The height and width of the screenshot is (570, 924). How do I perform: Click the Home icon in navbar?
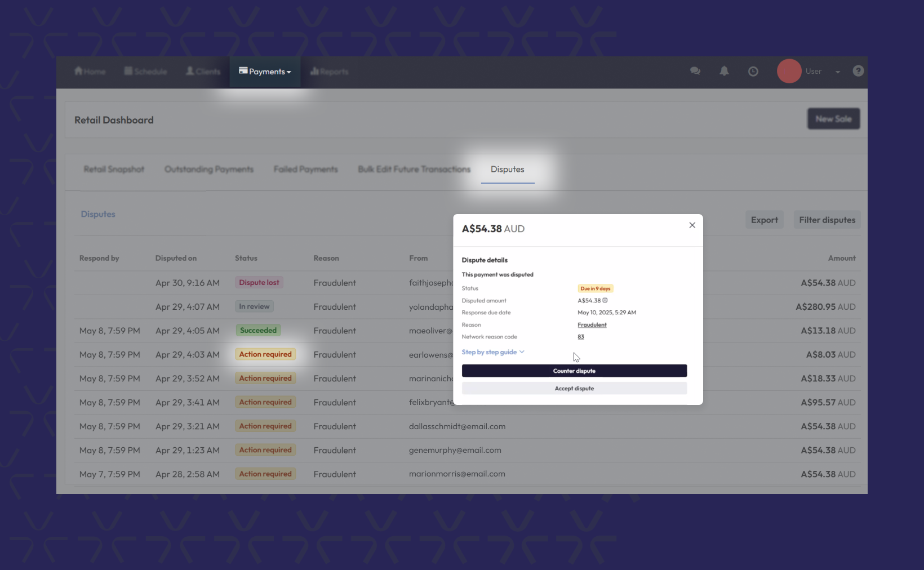click(x=79, y=71)
